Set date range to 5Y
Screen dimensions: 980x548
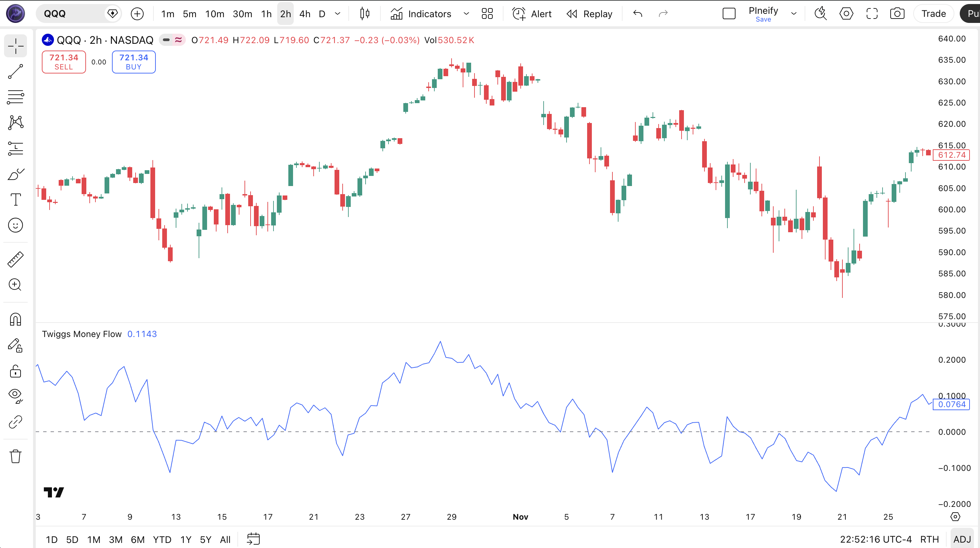click(205, 539)
